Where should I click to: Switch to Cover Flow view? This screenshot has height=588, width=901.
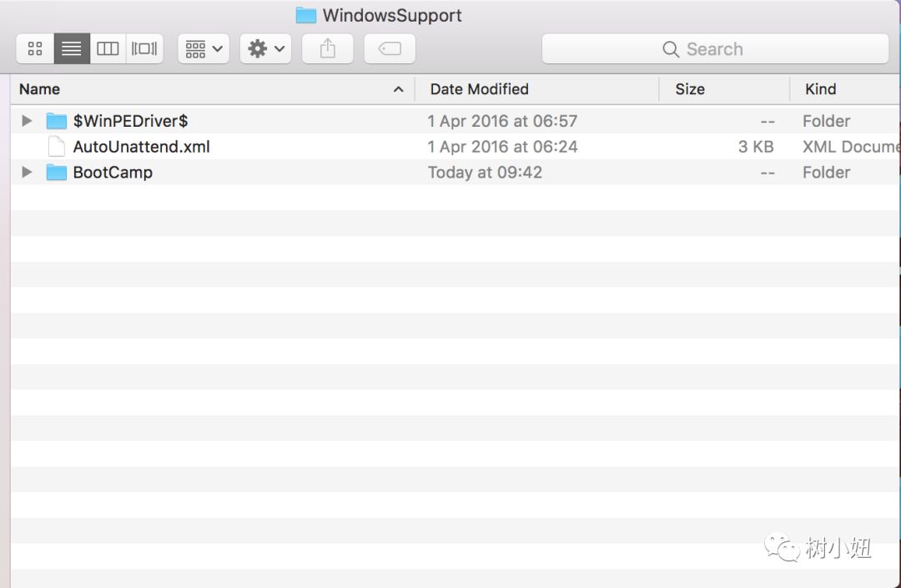click(145, 49)
